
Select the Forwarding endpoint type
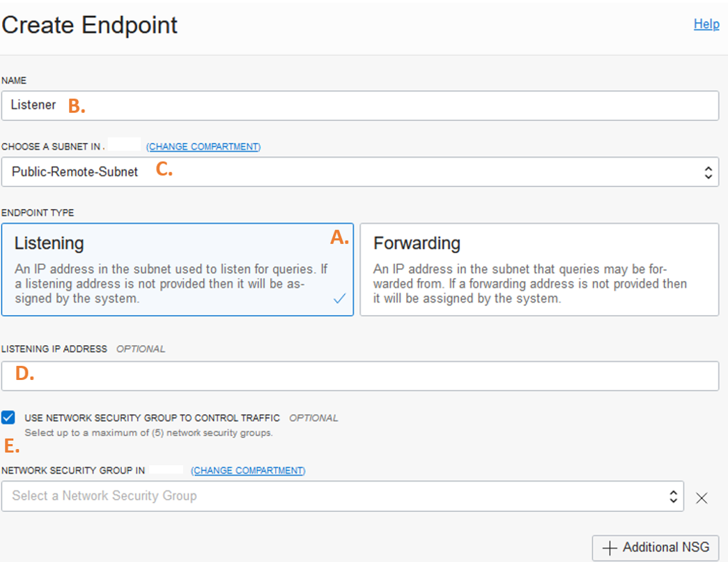539,270
